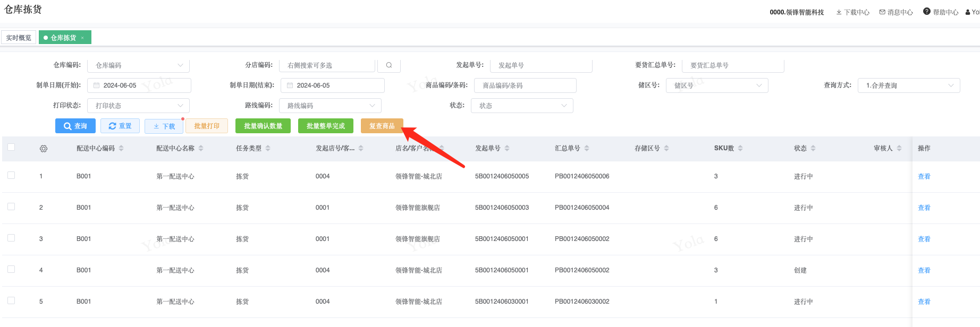Open 消息中心 envelope icon
The height and width of the screenshot is (327, 980).
(882, 12)
